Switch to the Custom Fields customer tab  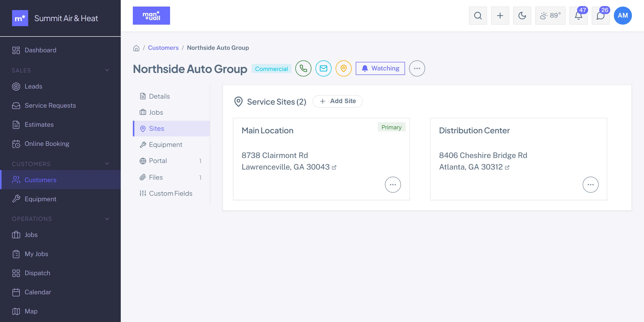(x=171, y=193)
